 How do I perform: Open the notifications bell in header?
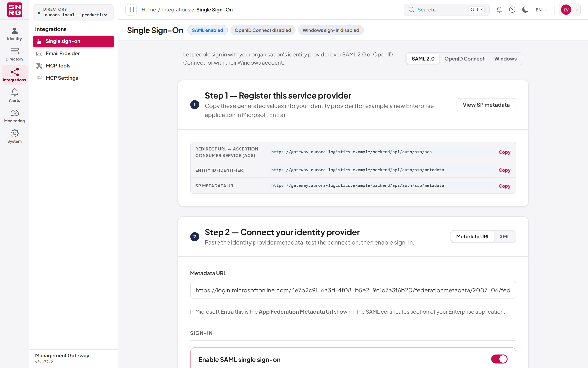499,10
